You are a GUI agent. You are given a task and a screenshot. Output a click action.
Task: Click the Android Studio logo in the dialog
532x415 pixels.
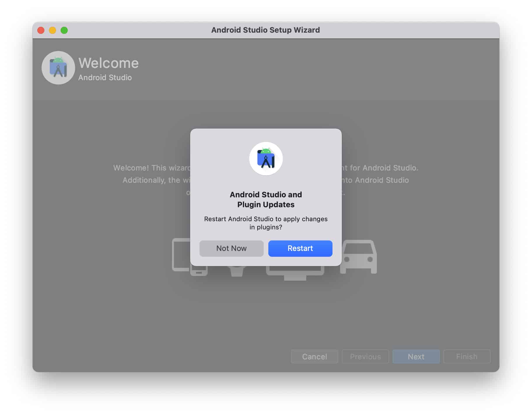266,158
